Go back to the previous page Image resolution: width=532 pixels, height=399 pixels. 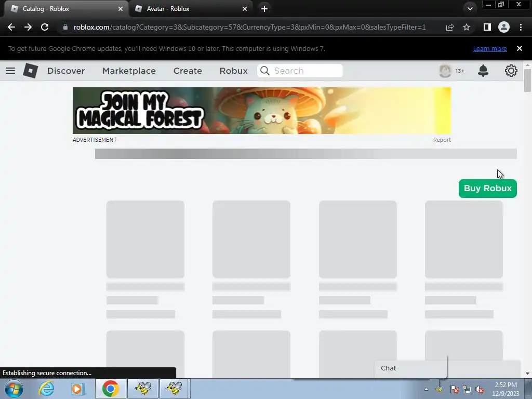[x=11, y=27]
